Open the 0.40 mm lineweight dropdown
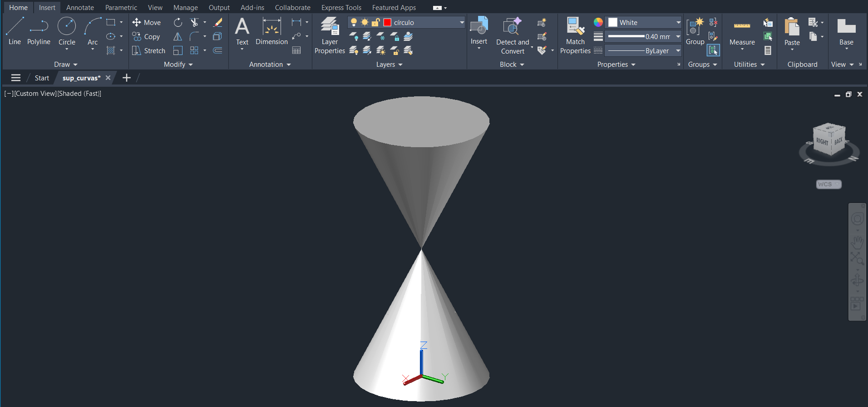 (x=678, y=36)
